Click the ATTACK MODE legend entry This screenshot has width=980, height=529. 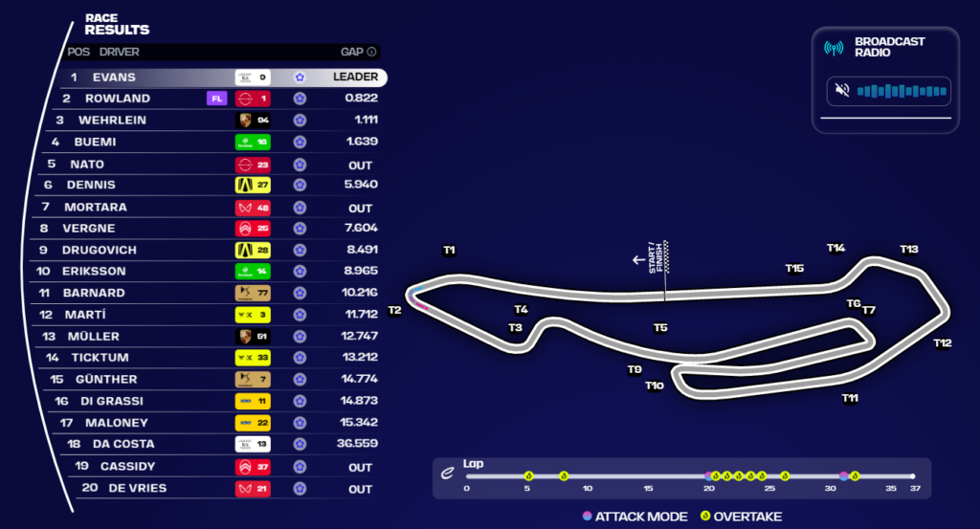[x=635, y=517]
